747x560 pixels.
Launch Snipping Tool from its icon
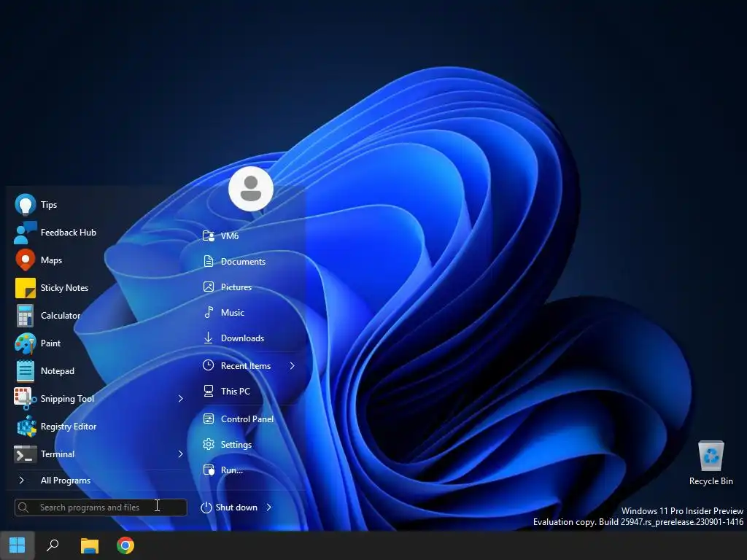[x=26, y=399]
